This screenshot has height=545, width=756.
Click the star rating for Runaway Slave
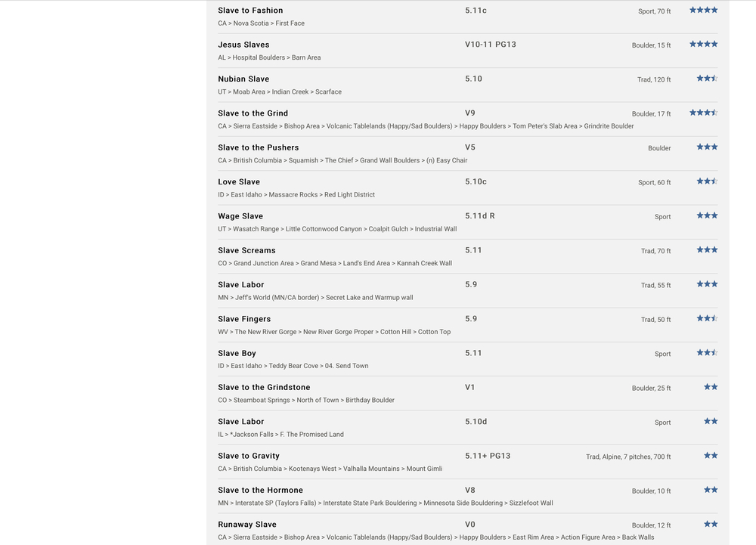click(711, 524)
